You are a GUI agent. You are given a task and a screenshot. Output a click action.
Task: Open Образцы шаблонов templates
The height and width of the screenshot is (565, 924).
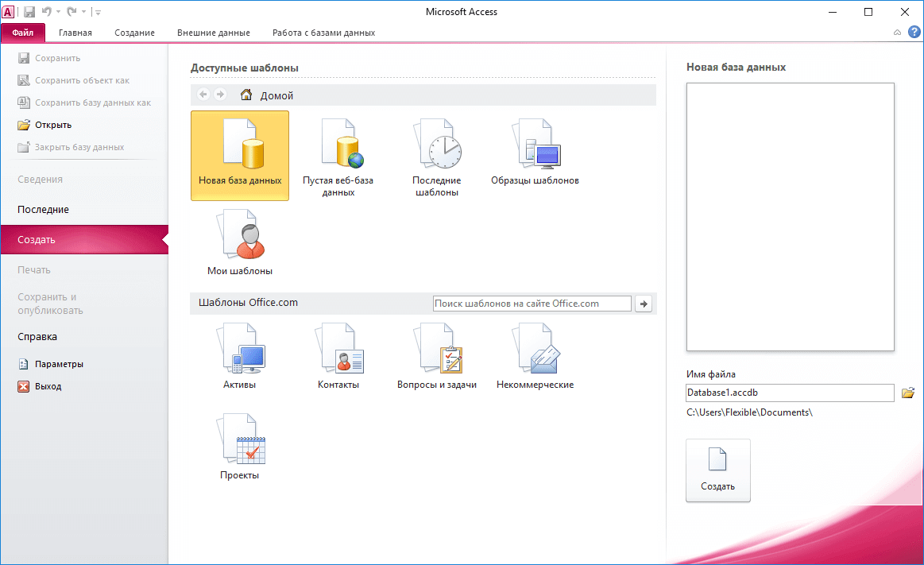tap(535, 152)
